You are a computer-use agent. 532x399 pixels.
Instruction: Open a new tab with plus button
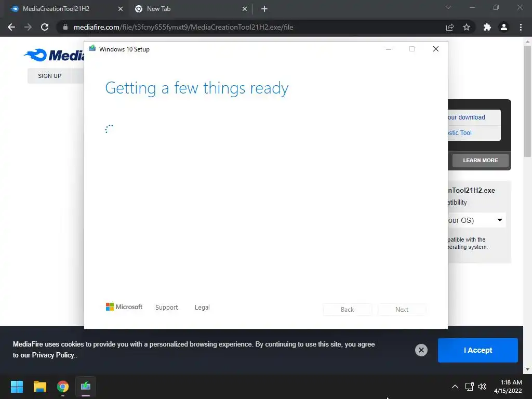(x=264, y=9)
